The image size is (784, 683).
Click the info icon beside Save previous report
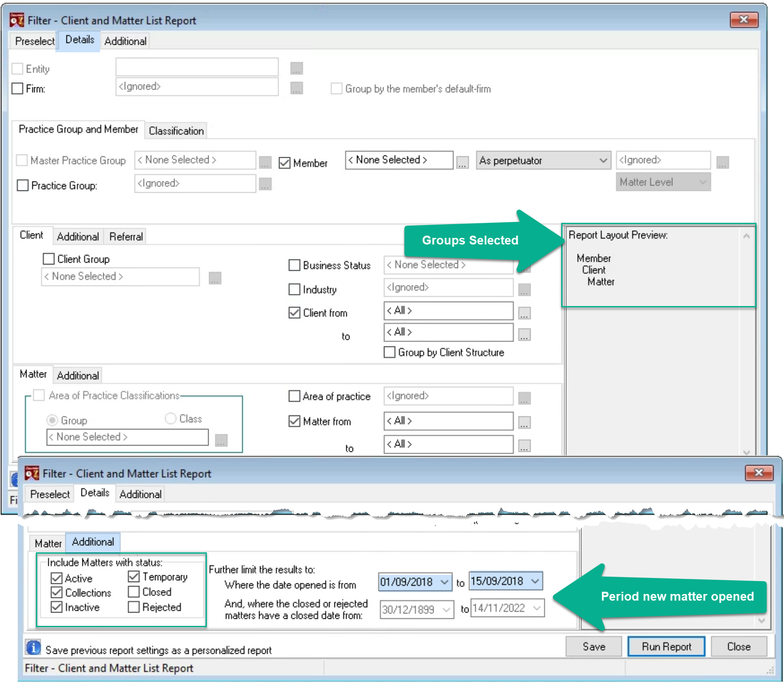coord(33,647)
